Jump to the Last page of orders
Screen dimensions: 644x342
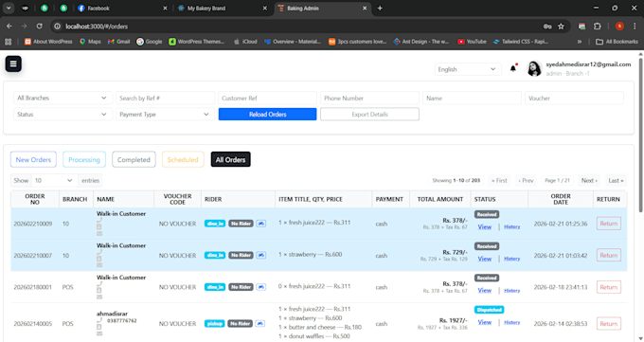[616, 180]
